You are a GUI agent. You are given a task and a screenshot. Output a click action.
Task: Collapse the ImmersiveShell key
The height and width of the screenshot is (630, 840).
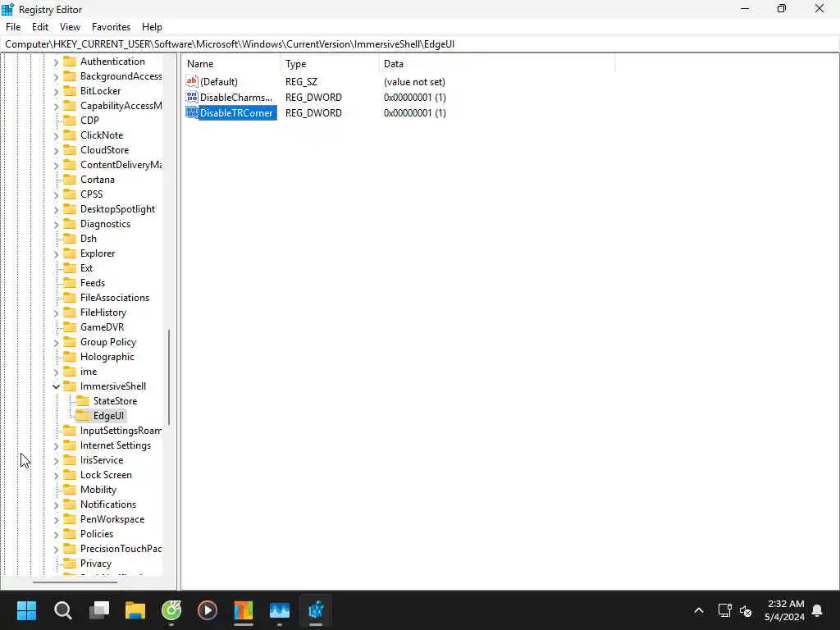point(56,387)
